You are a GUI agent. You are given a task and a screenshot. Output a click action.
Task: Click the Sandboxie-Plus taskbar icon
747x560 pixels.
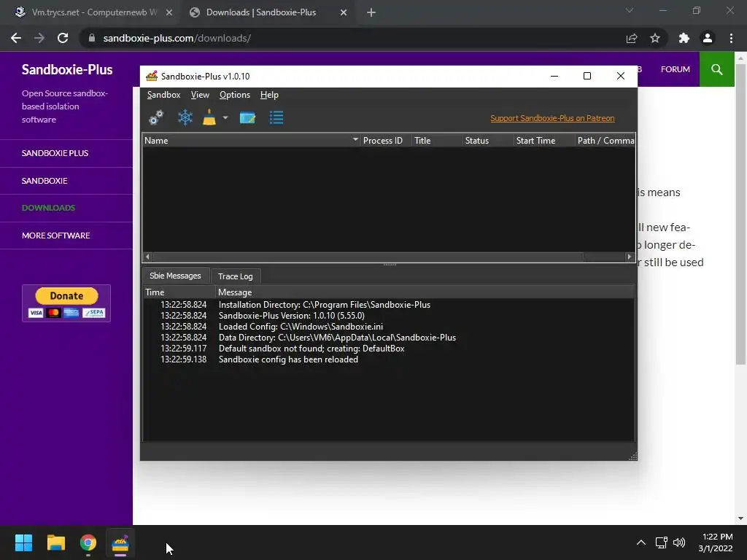point(120,542)
